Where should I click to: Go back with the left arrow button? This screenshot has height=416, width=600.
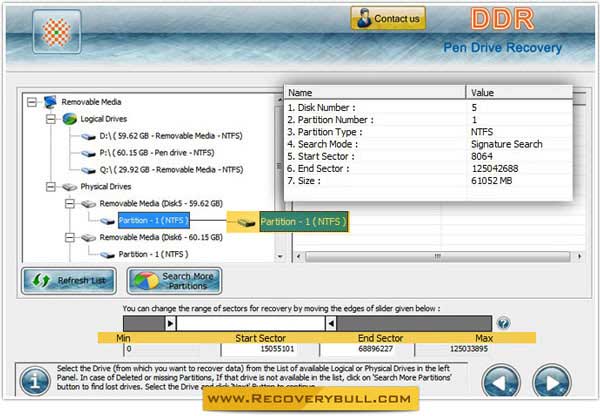502,383
